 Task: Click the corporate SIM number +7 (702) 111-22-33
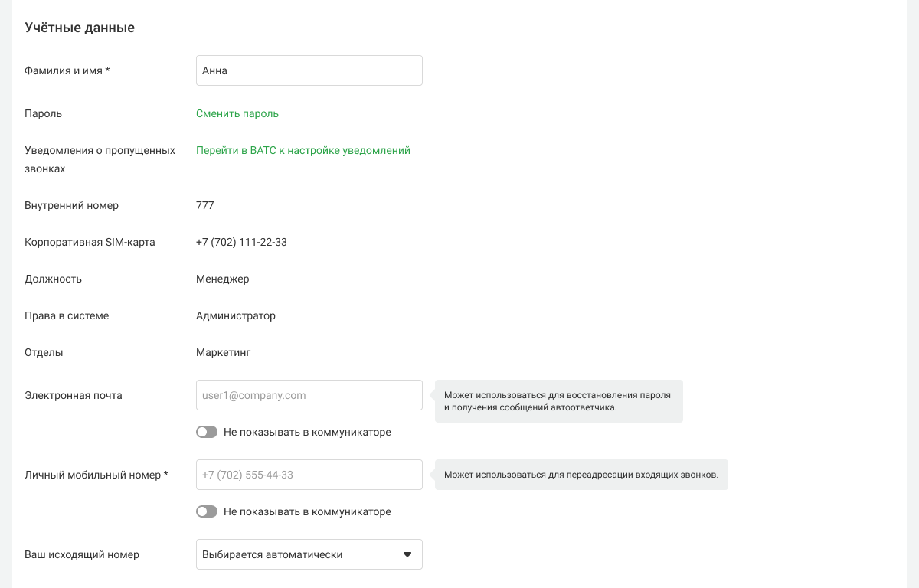(x=241, y=242)
